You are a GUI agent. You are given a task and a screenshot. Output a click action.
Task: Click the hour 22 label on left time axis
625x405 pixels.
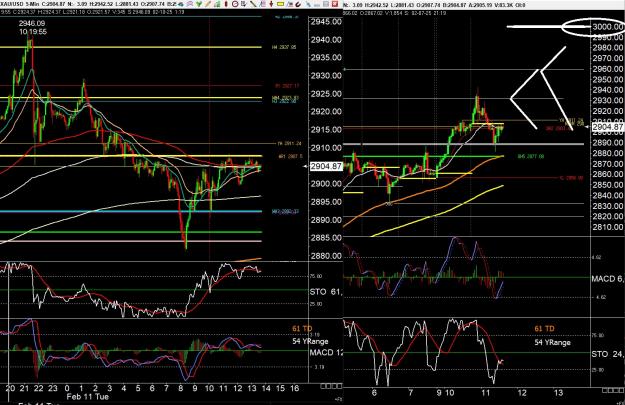(38, 388)
